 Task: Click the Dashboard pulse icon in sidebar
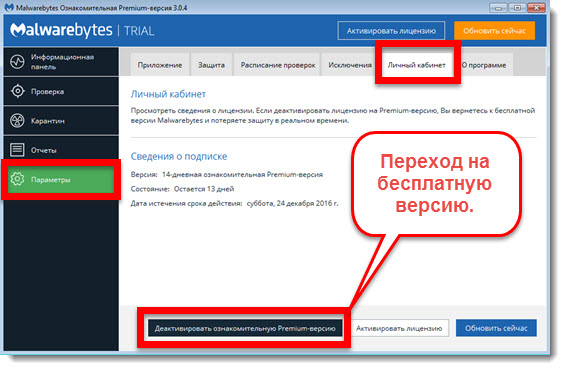click(17, 62)
